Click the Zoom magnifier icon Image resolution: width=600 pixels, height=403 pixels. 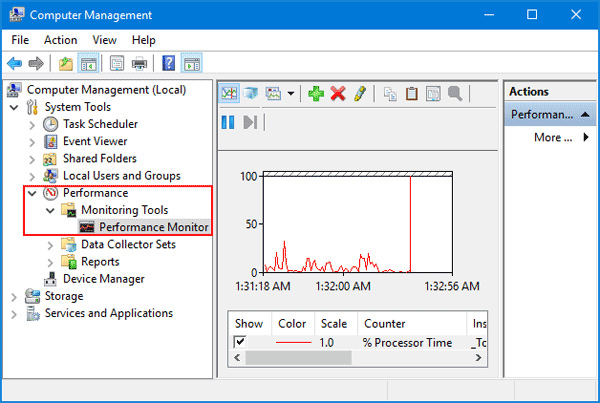pos(455,93)
